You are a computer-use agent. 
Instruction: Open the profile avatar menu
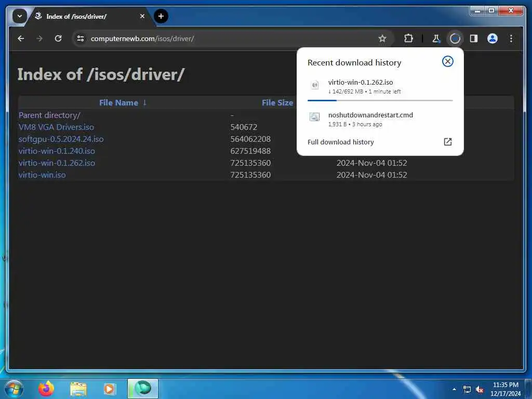point(493,38)
